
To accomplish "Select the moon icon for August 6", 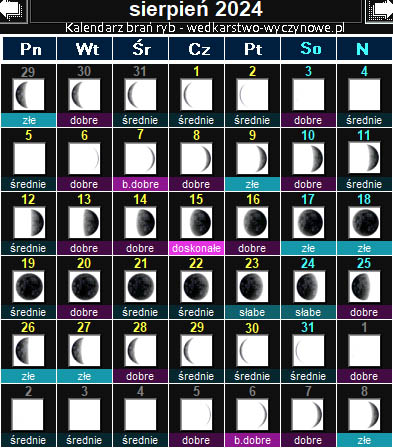I will tap(84, 159).
